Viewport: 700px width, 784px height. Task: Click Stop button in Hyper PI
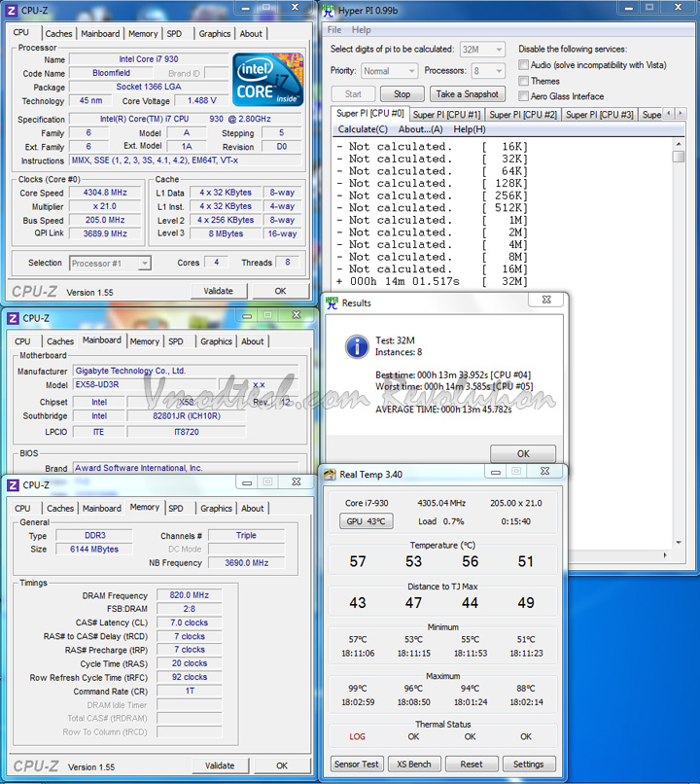pos(402,94)
